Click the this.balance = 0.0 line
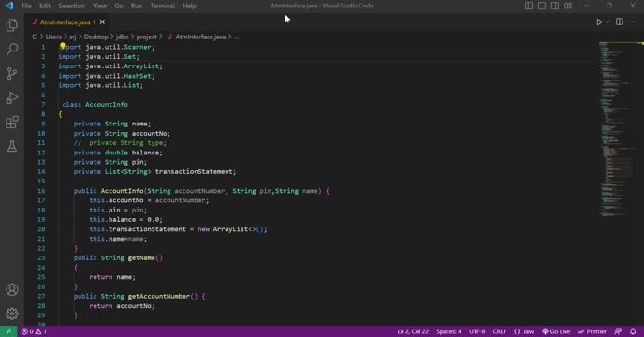 click(x=125, y=219)
